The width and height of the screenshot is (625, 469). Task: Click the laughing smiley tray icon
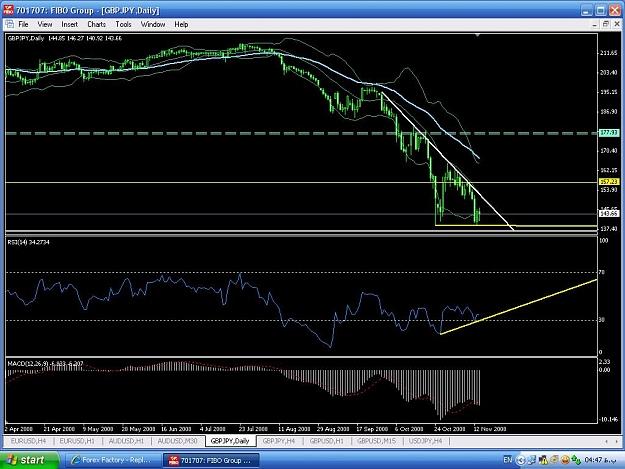click(565, 460)
